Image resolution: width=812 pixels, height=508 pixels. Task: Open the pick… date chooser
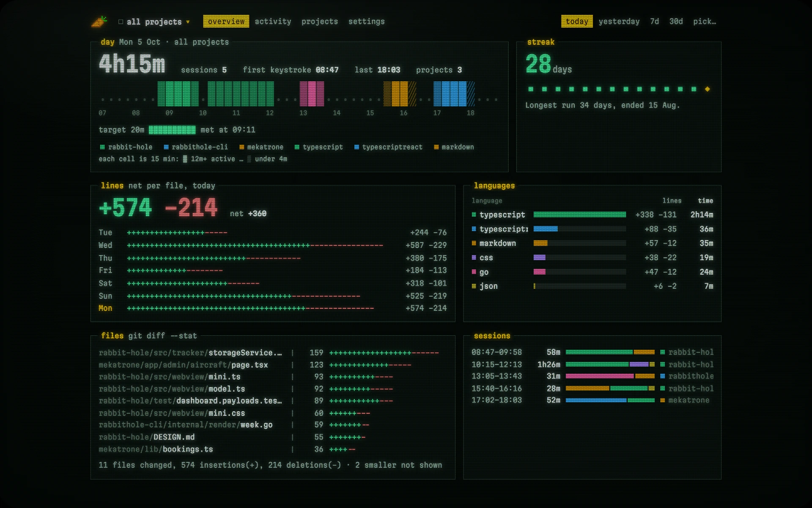pyautogui.click(x=705, y=22)
